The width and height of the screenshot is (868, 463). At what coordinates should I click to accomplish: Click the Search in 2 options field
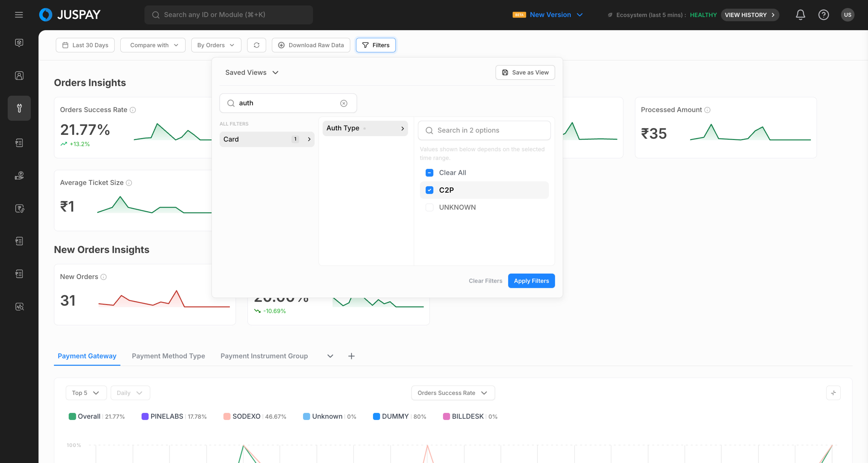coord(484,130)
